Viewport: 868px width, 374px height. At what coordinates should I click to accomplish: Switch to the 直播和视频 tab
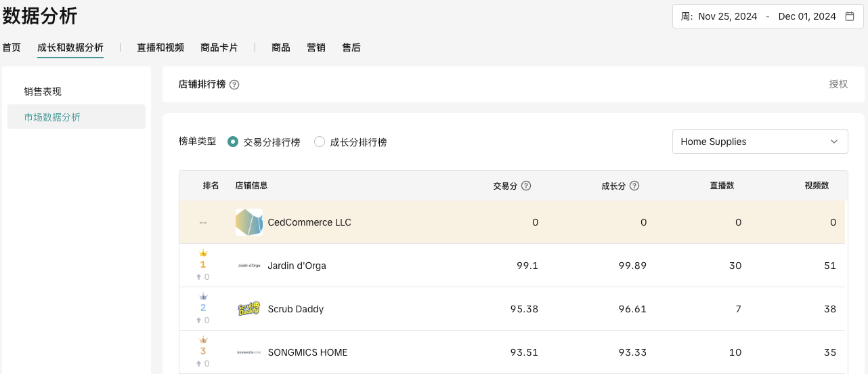click(x=160, y=47)
